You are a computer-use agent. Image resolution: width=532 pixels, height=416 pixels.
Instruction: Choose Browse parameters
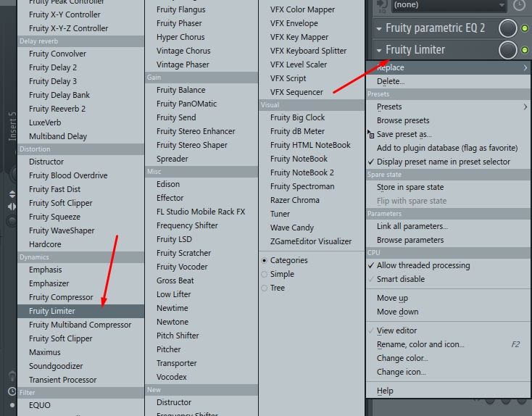(448, 240)
